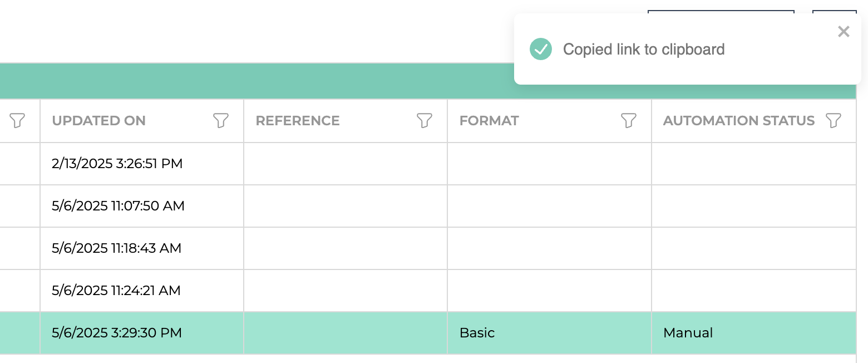Select row updated 2/13/2025 3:26:51 PM
The height and width of the screenshot is (363, 868).
428,164
